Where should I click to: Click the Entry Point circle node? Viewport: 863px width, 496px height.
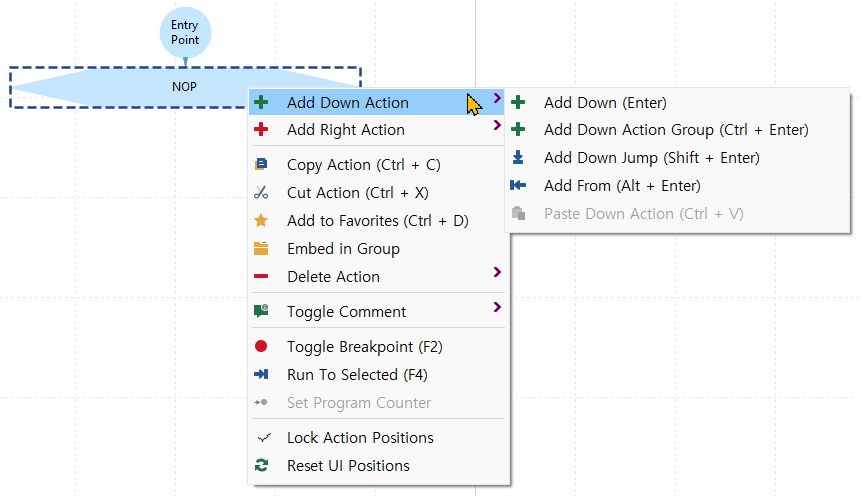(185, 32)
